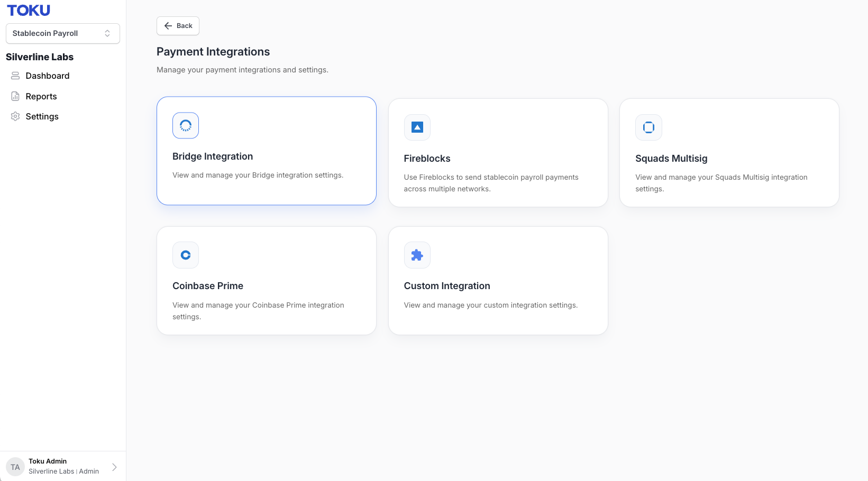Click the Reports document icon

click(x=15, y=96)
